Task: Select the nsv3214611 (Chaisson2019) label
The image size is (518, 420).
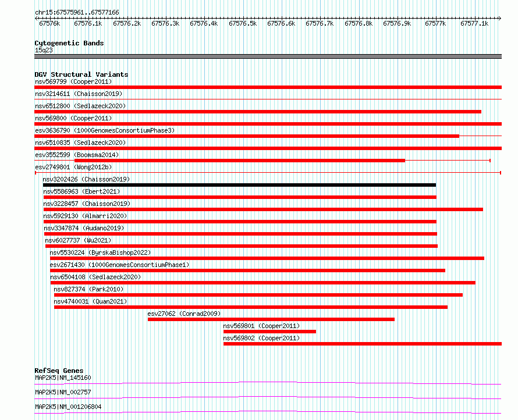Action: click(79, 94)
